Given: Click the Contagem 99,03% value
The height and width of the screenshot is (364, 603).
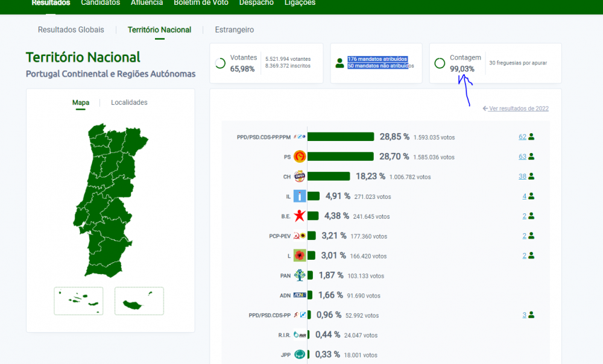Looking at the screenshot, I should click(463, 69).
